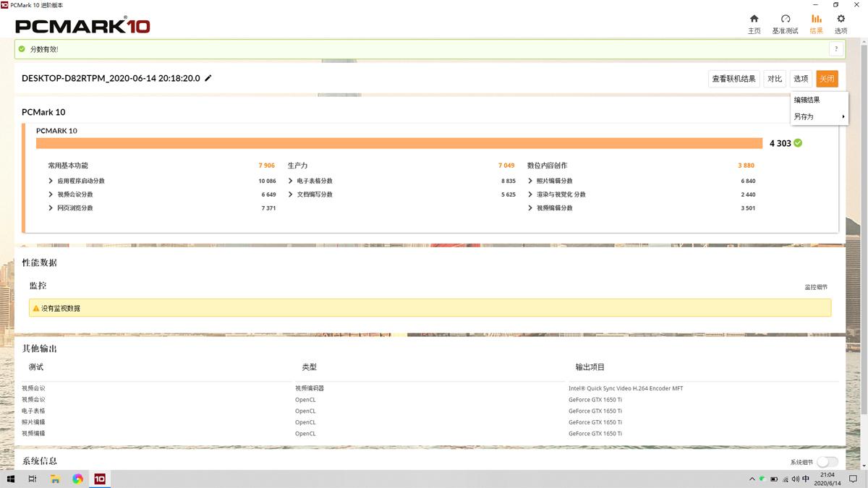Expand 网页浏览分数 details

[51, 208]
